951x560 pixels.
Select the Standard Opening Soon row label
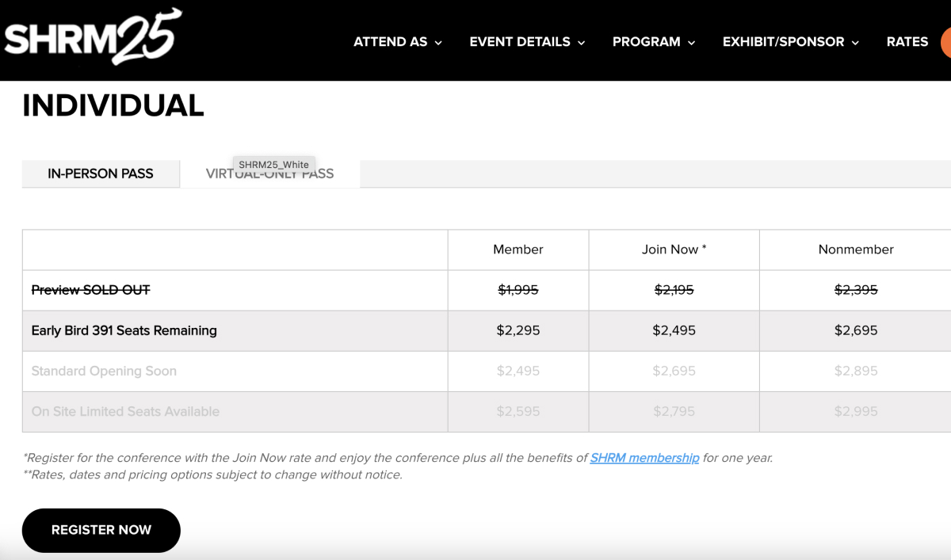click(104, 371)
